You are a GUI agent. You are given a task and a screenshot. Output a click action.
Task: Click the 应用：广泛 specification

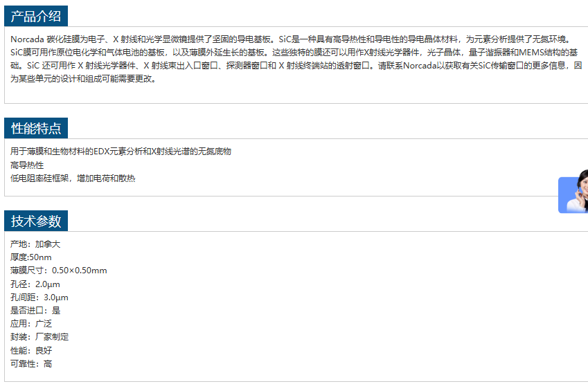(x=31, y=324)
